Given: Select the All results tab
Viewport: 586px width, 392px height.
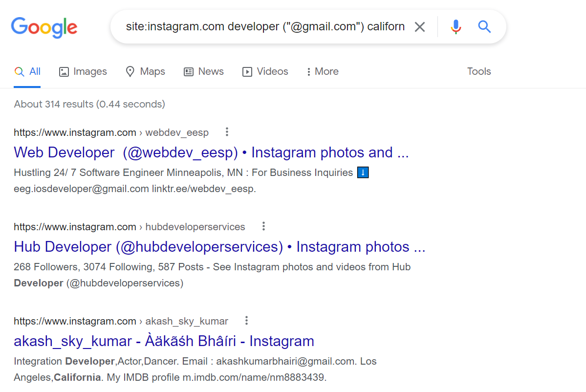Looking at the screenshot, I should point(27,71).
